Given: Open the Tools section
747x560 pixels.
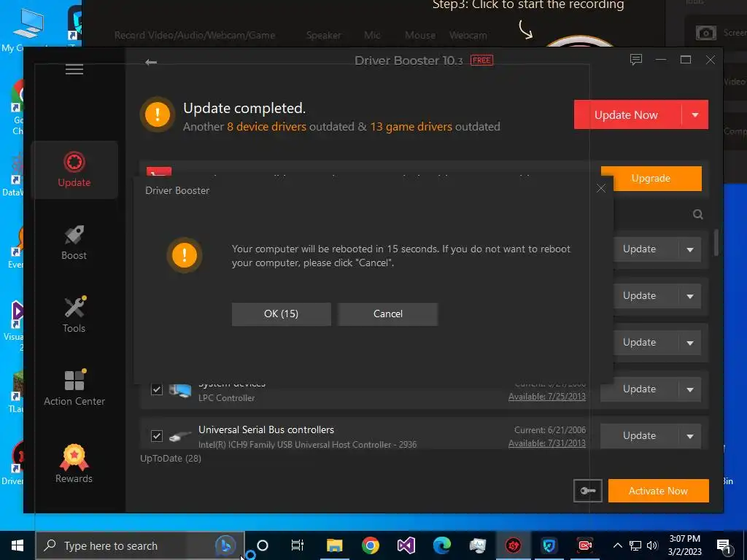Looking at the screenshot, I should pyautogui.click(x=74, y=315).
